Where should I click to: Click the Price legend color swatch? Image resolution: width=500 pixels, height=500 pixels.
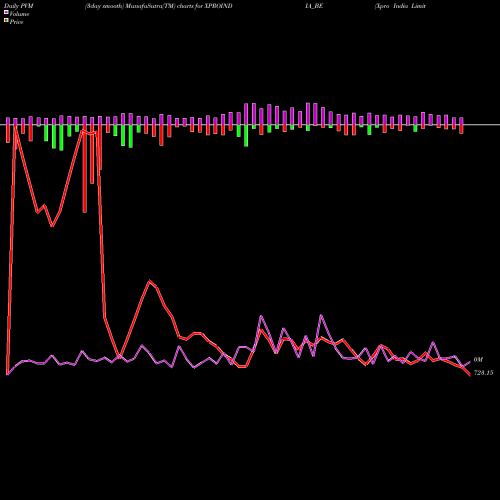pyautogui.click(x=6, y=21)
